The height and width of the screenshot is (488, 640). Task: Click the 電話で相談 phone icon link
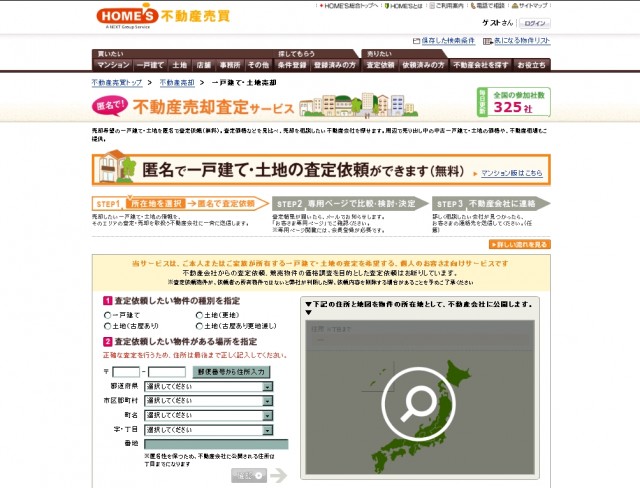(x=485, y=6)
